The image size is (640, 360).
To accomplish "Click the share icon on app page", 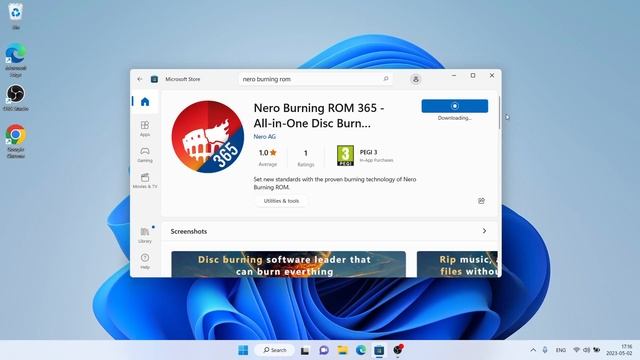I will tap(481, 201).
